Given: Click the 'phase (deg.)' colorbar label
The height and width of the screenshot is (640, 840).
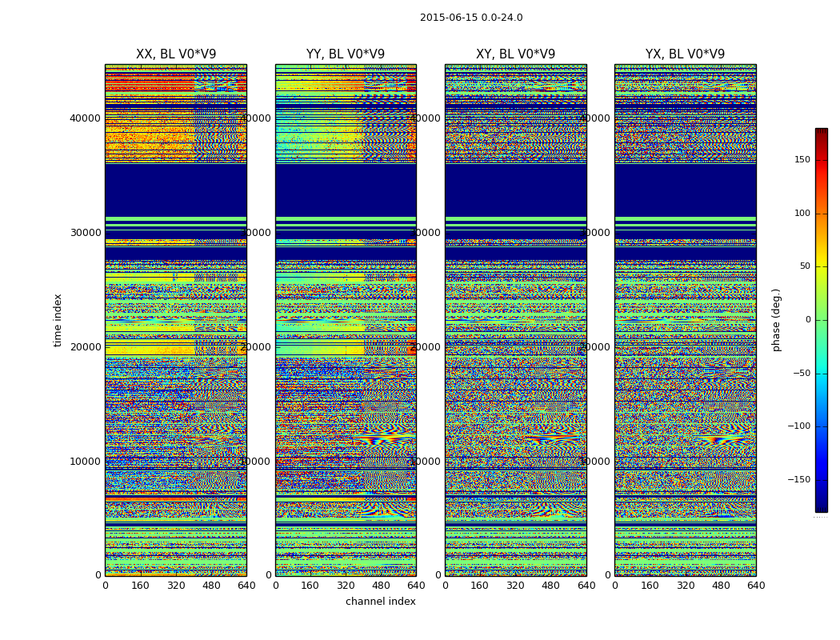Looking at the screenshot, I should click(x=776, y=320).
